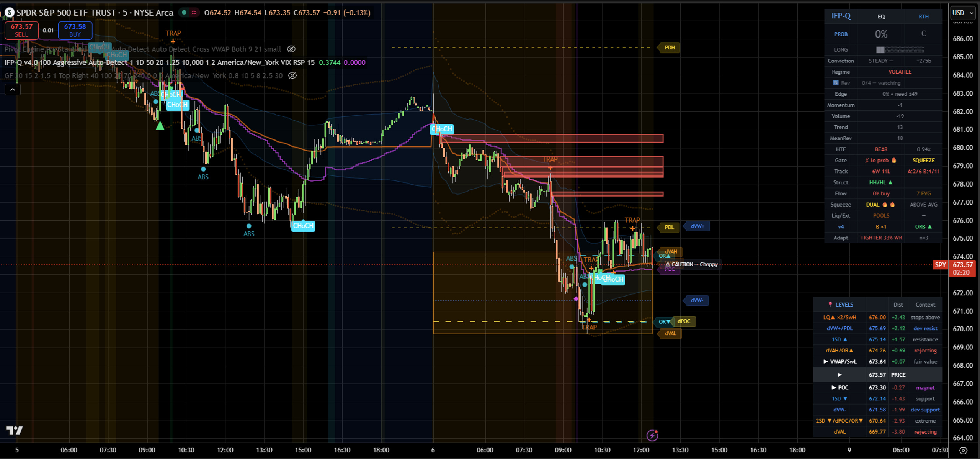Click the RTH header cell
980x459 pixels.
(x=923, y=16)
